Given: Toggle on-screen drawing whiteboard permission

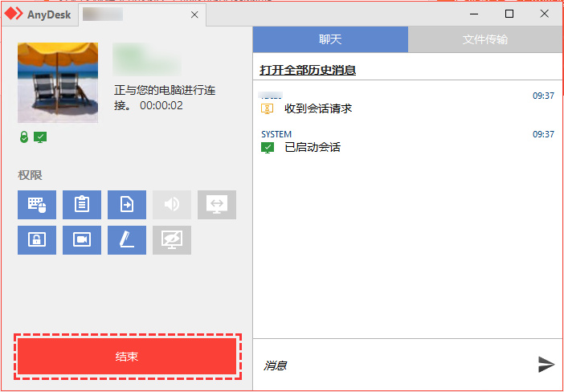Looking at the screenshot, I should tap(127, 240).
